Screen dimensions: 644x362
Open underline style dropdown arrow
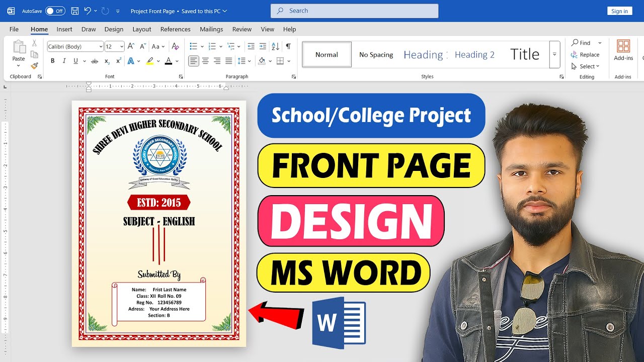tap(84, 61)
